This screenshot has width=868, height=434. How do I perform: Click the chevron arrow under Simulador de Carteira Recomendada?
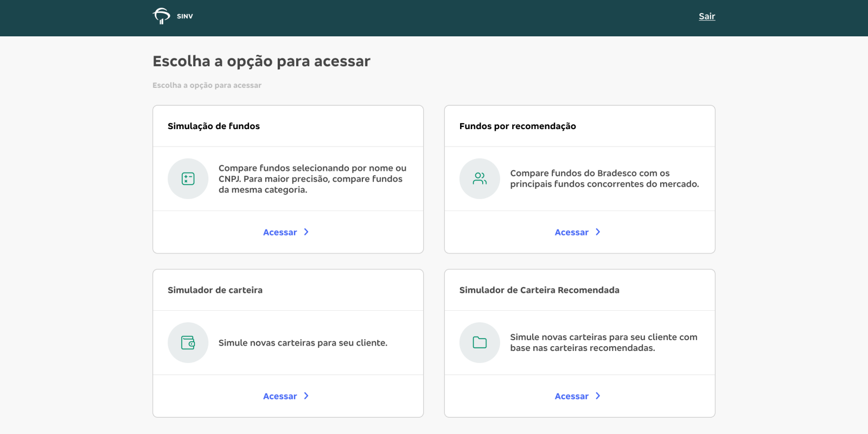point(598,396)
